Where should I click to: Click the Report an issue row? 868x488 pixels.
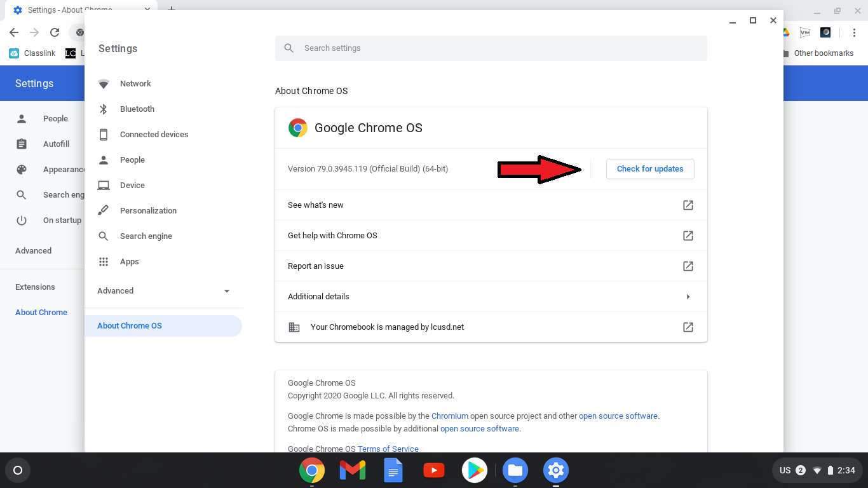coord(491,266)
